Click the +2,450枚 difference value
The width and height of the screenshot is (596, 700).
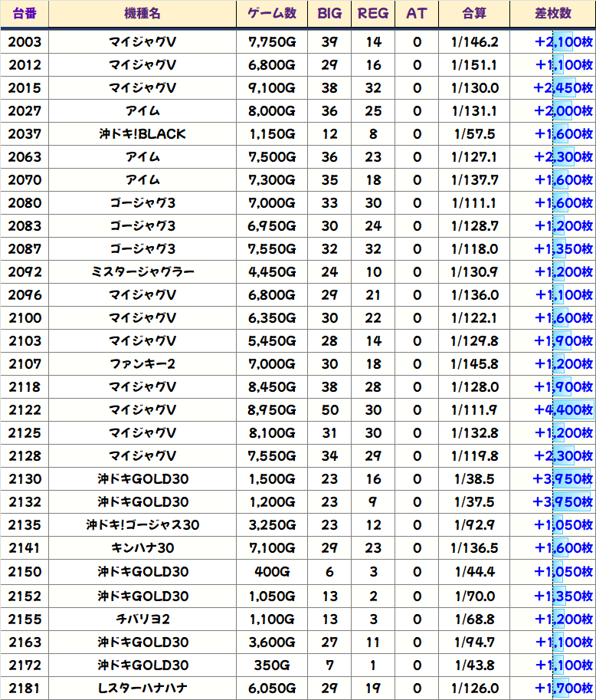click(x=563, y=88)
